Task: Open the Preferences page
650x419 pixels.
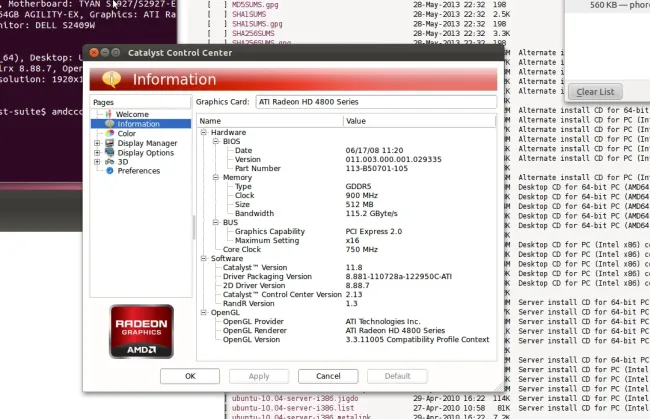Action: (x=138, y=171)
